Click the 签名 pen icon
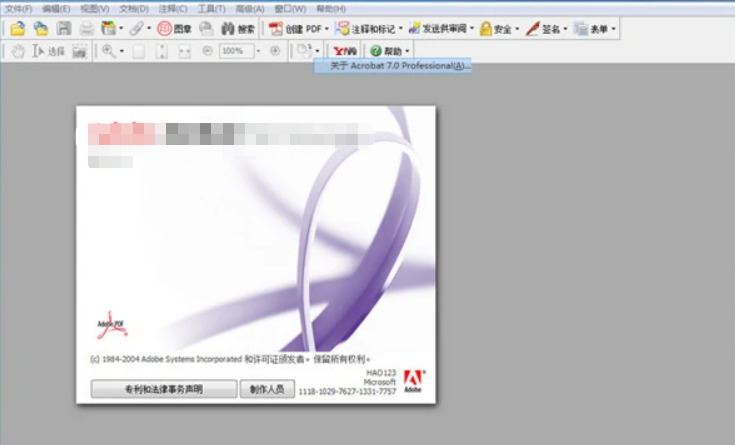The width and height of the screenshot is (735, 445). pos(532,29)
